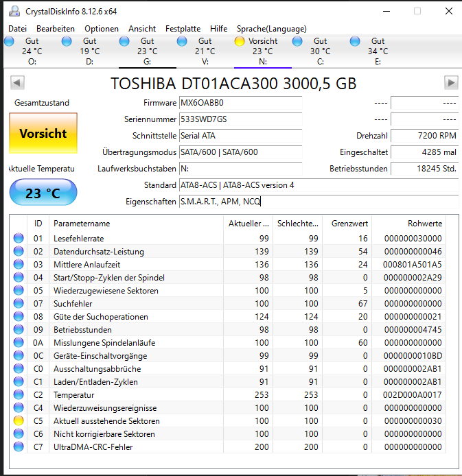Click the ID column header
Screen dimensions: 462x476
pos(38,224)
